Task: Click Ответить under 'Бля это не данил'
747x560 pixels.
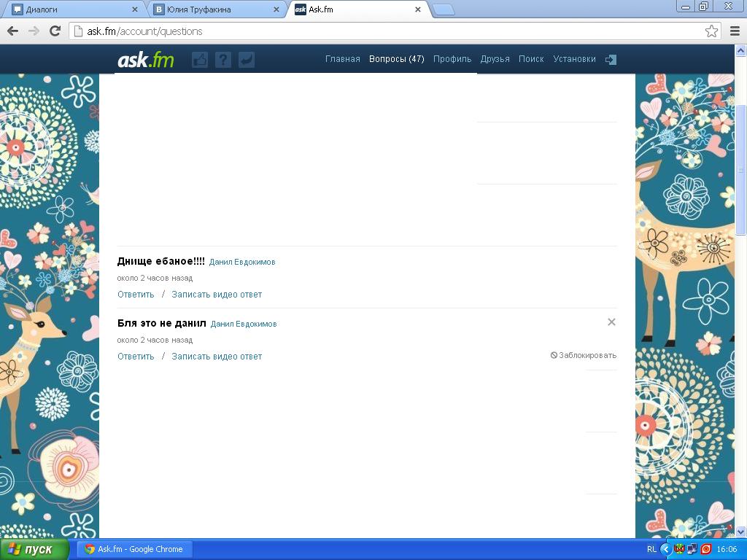Action: coord(136,357)
